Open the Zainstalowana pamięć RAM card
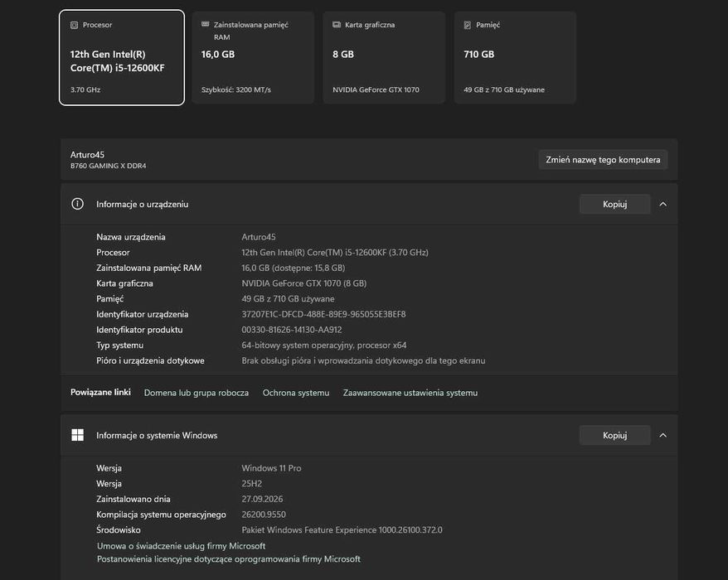 tap(253, 57)
